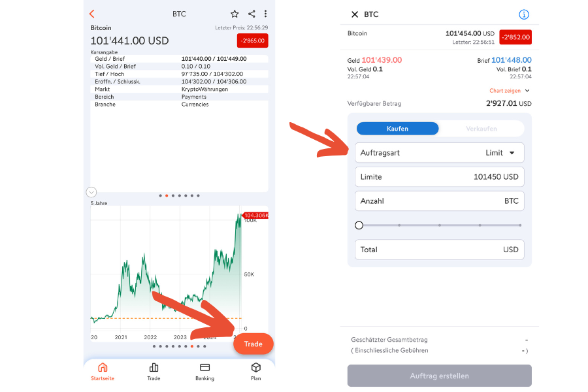
Task: Add BTC to favorites with star icon
Action: click(235, 14)
